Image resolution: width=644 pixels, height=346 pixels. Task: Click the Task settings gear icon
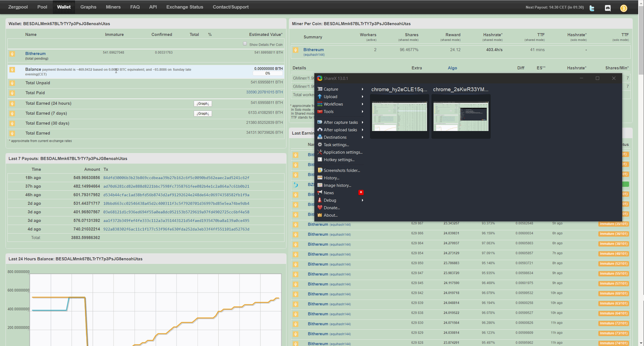click(320, 145)
